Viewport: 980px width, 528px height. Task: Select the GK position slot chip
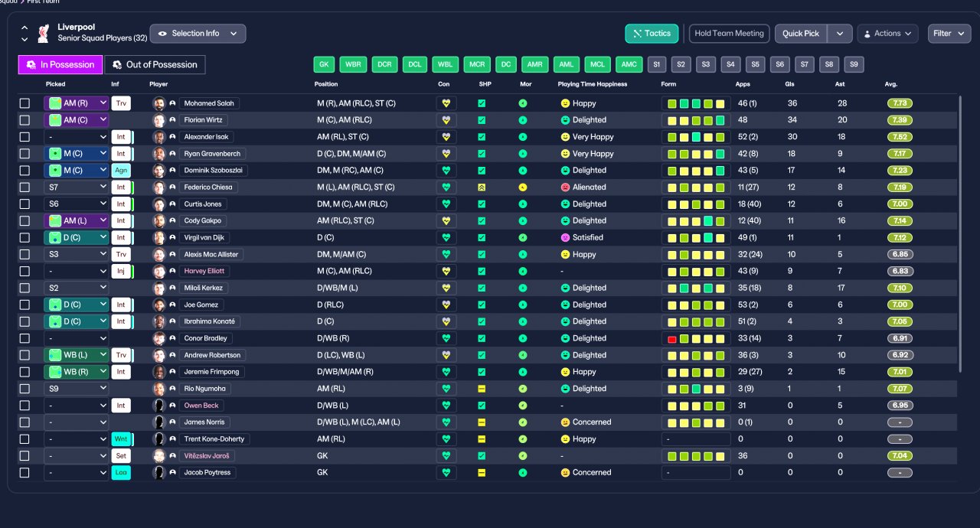coord(325,65)
